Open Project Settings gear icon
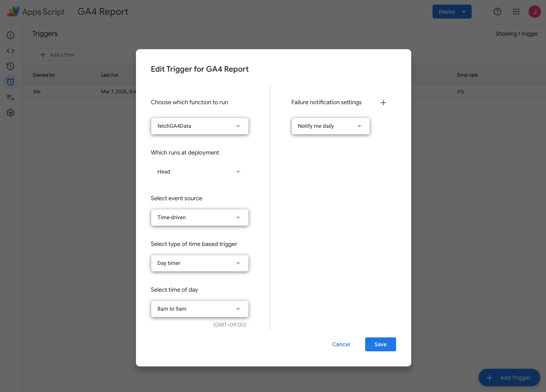The width and height of the screenshot is (546, 392). point(10,113)
